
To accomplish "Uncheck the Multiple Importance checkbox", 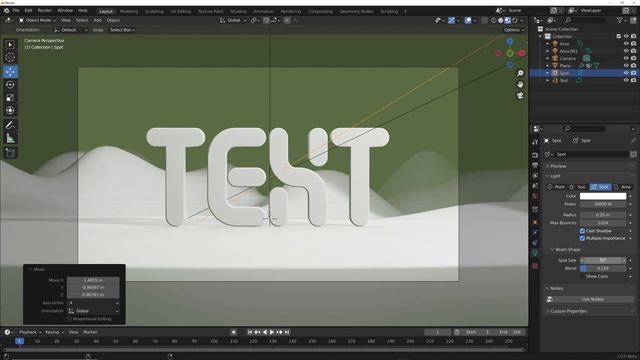I will click(x=582, y=238).
